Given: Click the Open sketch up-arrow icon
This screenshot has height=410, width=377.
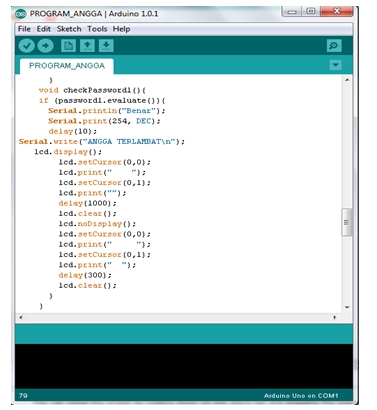Looking at the screenshot, I should point(87,46).
